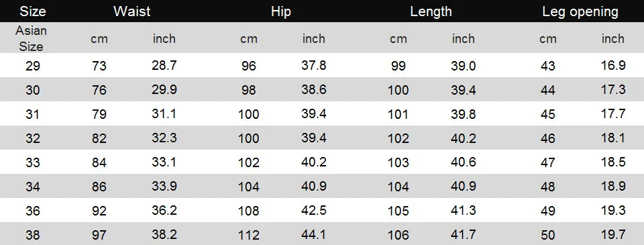Click size 31 in the Size column
Viewport: 644px width, 245px height.
[32, 114]
